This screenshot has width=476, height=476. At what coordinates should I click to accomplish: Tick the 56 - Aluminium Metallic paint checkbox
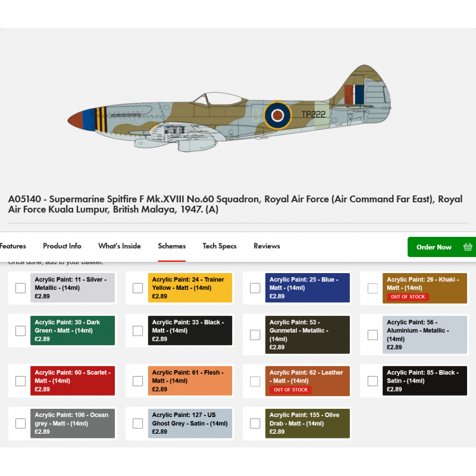[x=372, y=335]
